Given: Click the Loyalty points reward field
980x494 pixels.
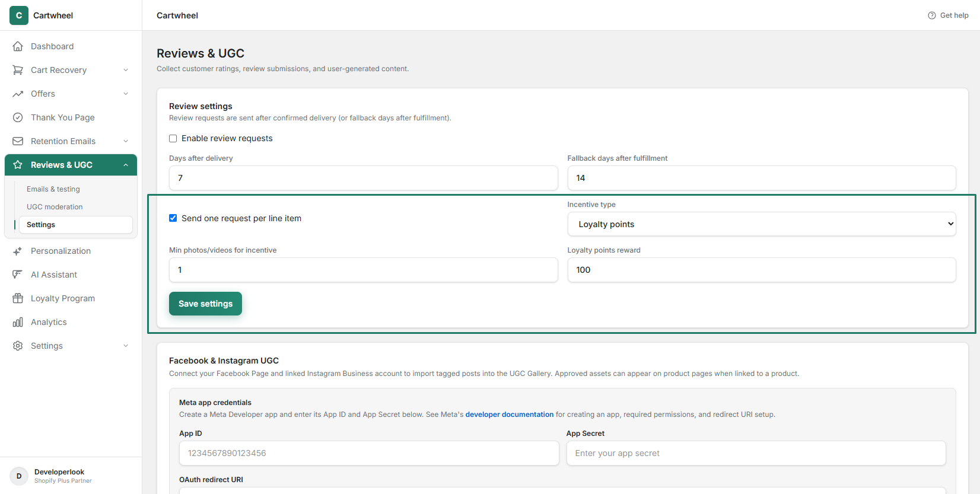Looking at the screenshot, I should (x=762, y=270).
